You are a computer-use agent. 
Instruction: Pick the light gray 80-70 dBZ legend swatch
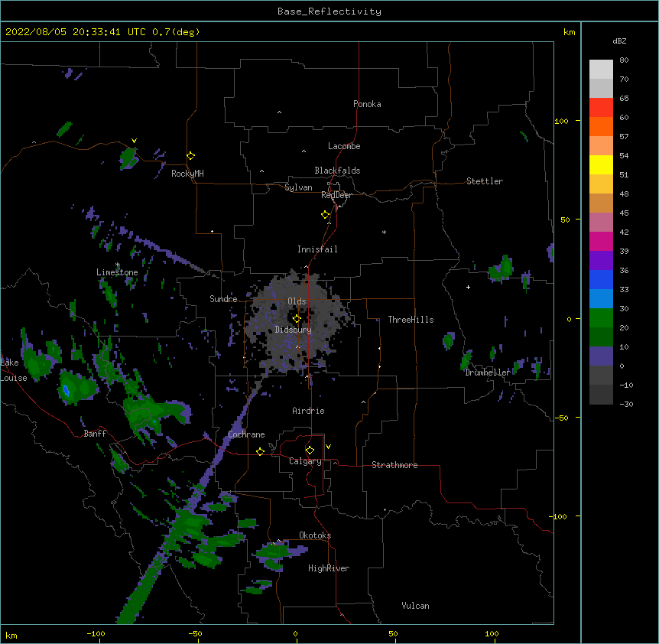click(x=601, y=70)
